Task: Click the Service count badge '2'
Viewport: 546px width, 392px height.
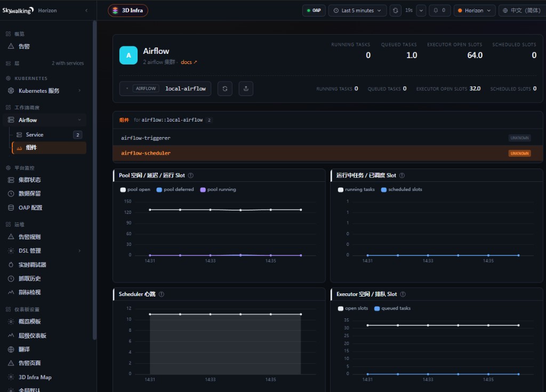Action: coord(78,135)
